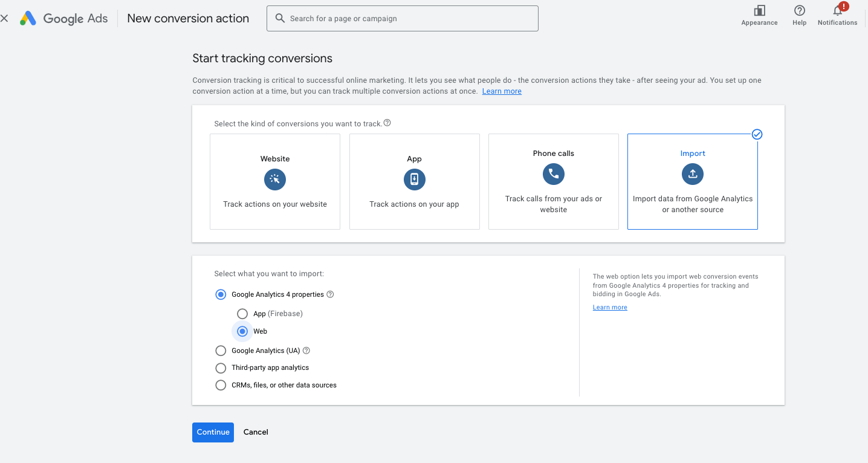Image resolution: width=868 pixels, height=463 pixels.
Task: Click Learn more link in the web option sidebar
Action: tap(610, 308)
